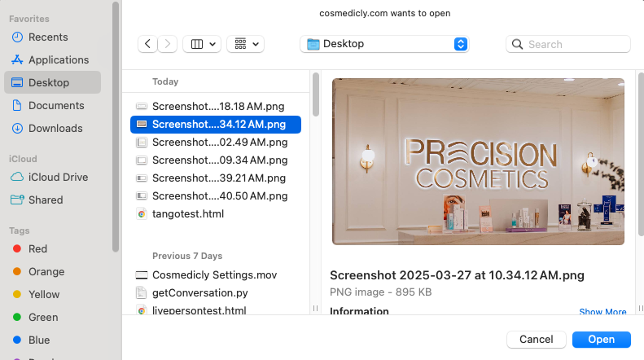Go forward with the right chevron button
This screenshot has width=644, height=360.
tap(168, 44)
